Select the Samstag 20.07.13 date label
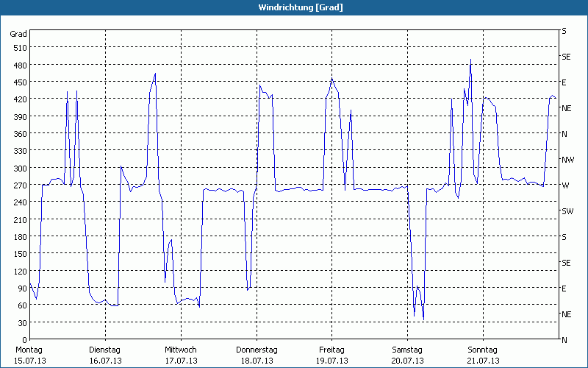588x368 pixels. coord(407,355)
